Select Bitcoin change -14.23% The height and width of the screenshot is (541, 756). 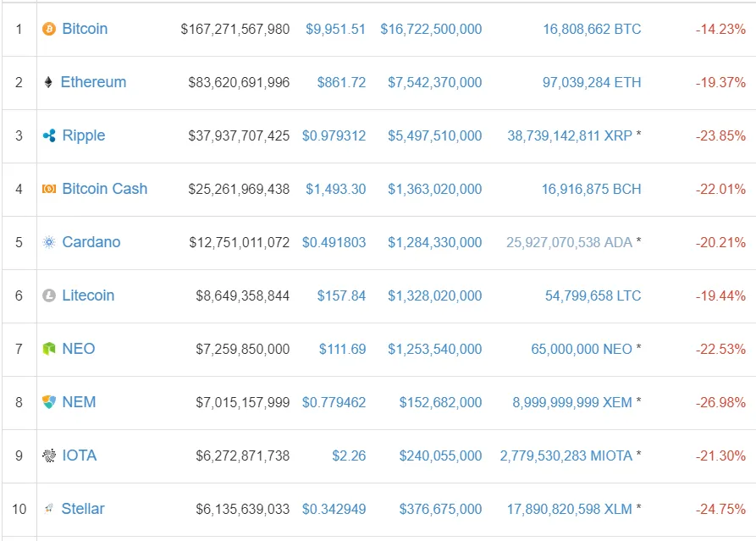pos(720,30)
